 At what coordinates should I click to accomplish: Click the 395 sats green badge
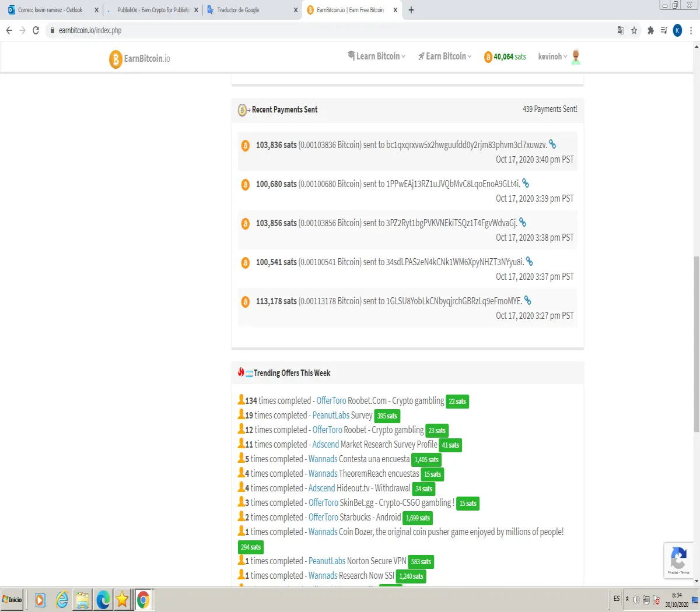[387, 416]
